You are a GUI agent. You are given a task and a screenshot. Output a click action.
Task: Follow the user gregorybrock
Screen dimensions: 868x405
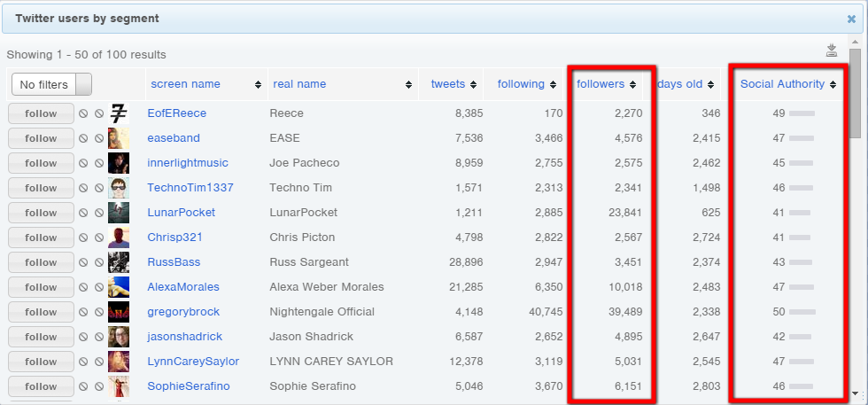point(41,313)
